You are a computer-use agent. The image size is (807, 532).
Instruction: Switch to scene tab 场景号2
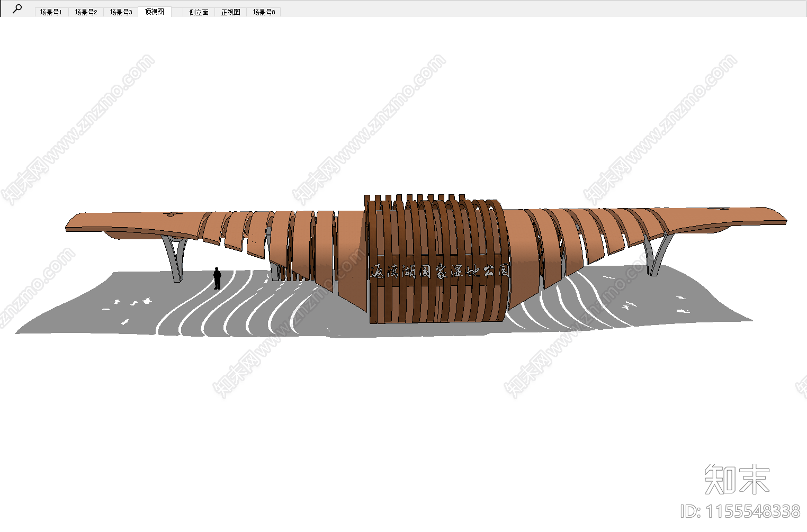click(x=86, y=12)
